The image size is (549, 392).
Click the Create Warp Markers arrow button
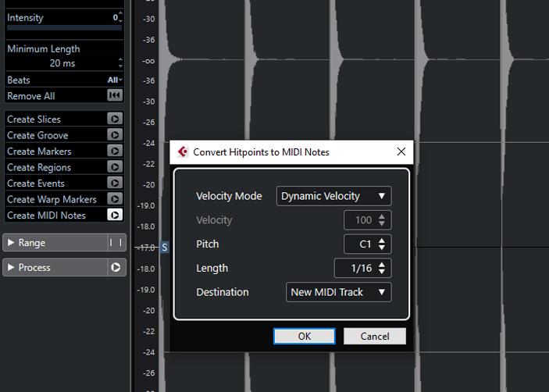coord(115,199)
